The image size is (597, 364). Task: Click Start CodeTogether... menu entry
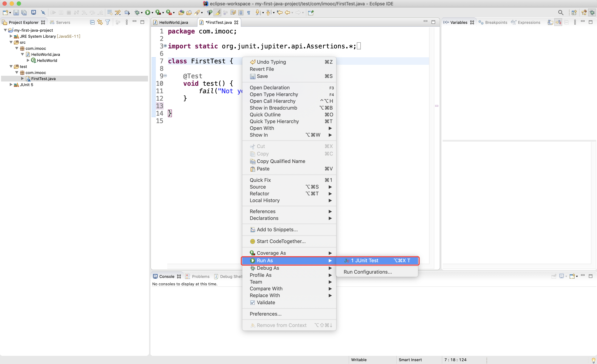289,241
